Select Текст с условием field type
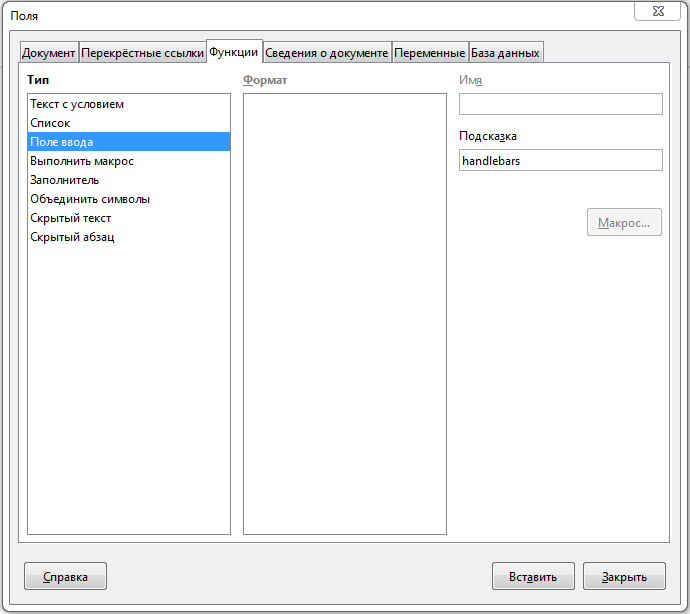690x614 pixels. [77, 104]
